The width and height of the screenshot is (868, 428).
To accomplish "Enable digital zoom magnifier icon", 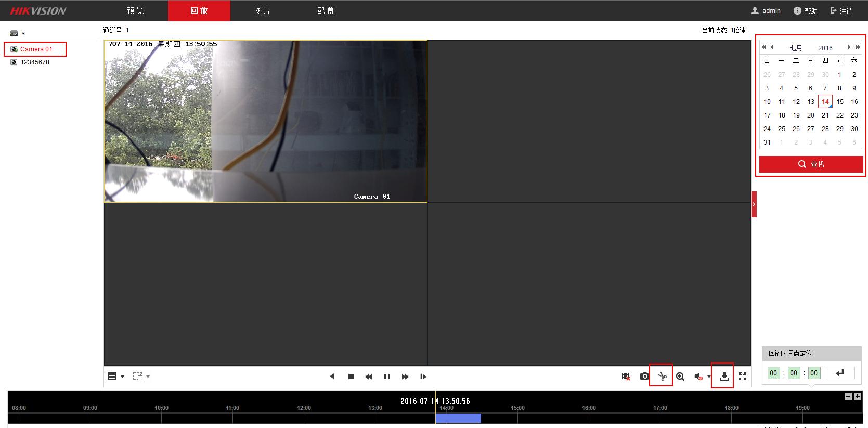I will coord(680,376).
